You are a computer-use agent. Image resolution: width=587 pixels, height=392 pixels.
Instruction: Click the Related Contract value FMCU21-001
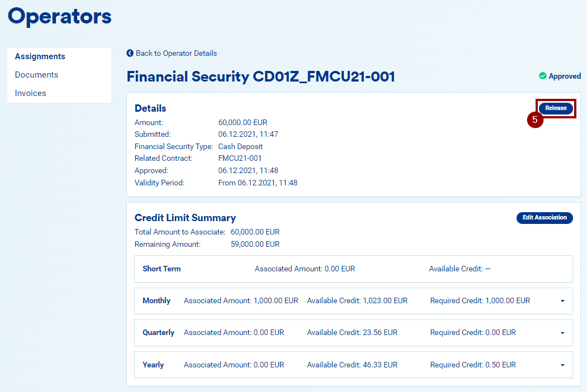(x=240, y=158)
